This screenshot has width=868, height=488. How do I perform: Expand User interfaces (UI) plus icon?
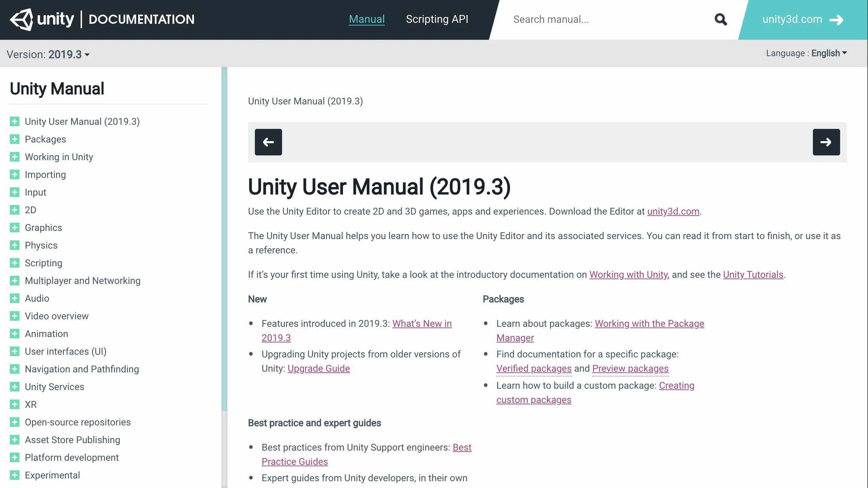click(x=15, y=351)
